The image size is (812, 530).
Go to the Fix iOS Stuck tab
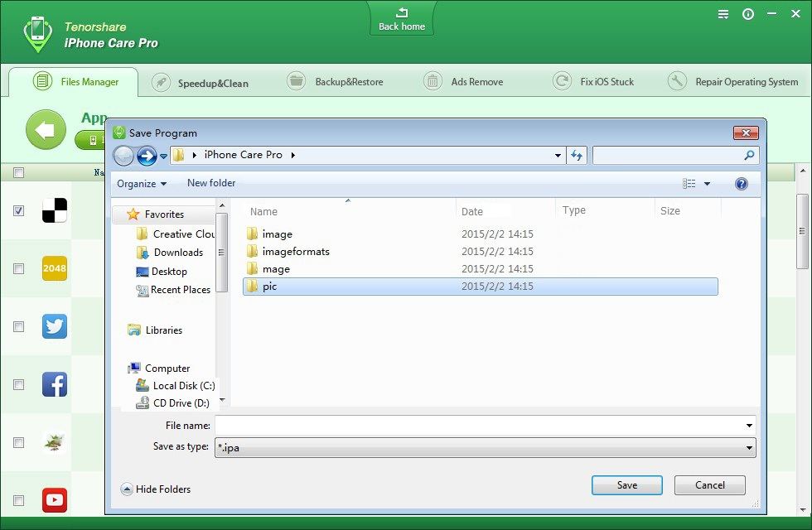[x=593, y=82]
